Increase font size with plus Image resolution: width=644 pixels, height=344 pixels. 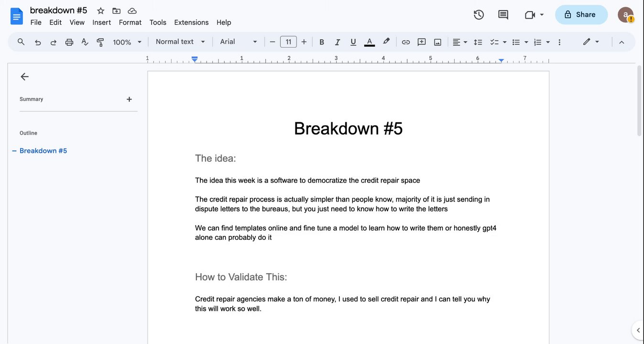(304, 42)
